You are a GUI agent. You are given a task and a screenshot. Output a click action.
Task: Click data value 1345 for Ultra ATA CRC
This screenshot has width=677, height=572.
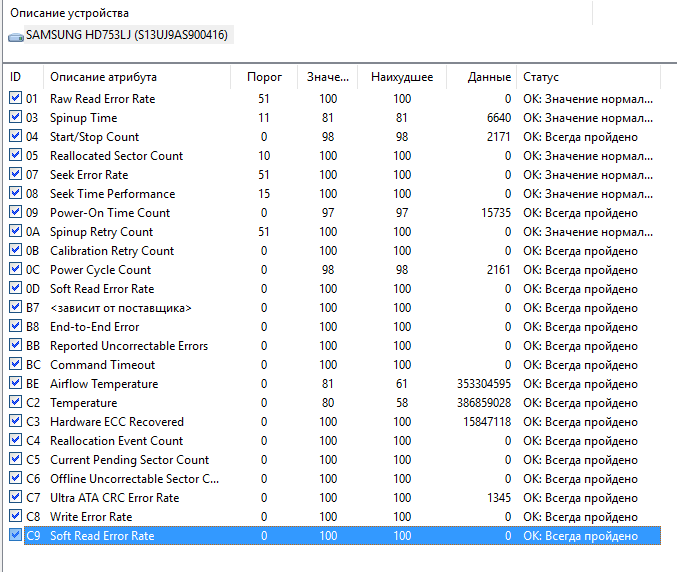499,498
